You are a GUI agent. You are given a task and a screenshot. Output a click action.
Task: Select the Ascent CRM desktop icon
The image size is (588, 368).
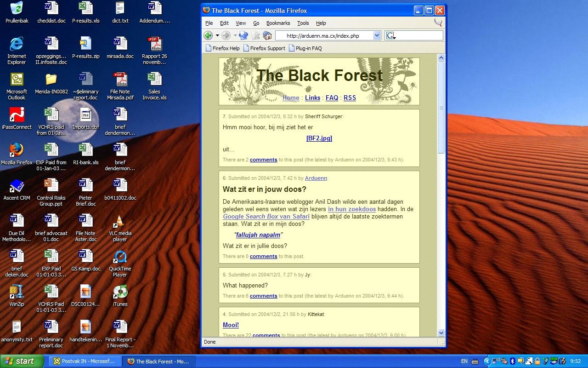tap(17, 189)
